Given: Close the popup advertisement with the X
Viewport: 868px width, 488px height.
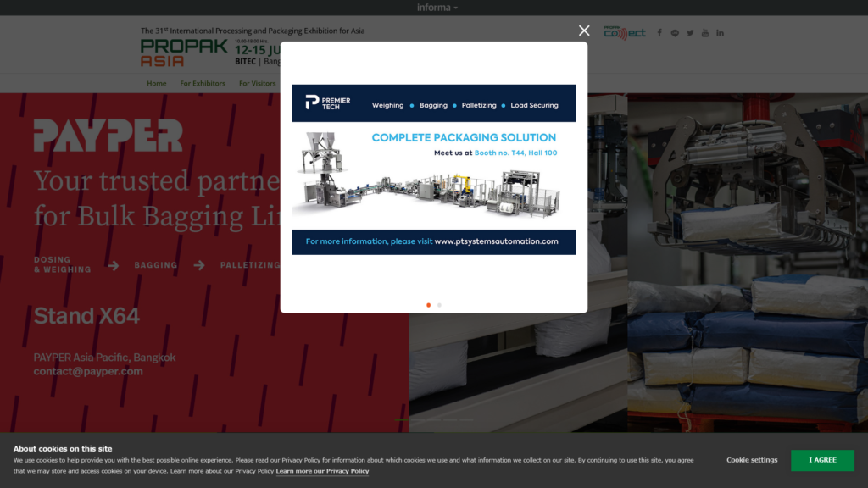Looking at the screenshot, I should pos(584,30).
